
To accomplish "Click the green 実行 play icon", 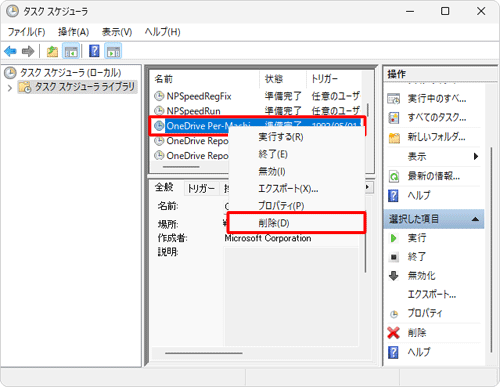I will tap(394, 238).
